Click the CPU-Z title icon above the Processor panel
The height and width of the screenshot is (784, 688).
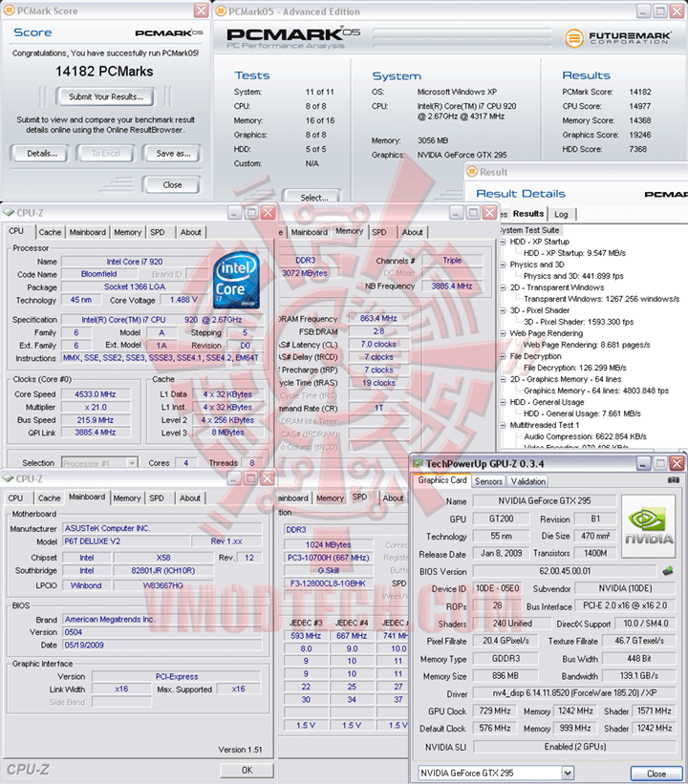click(x=8, y=213)
